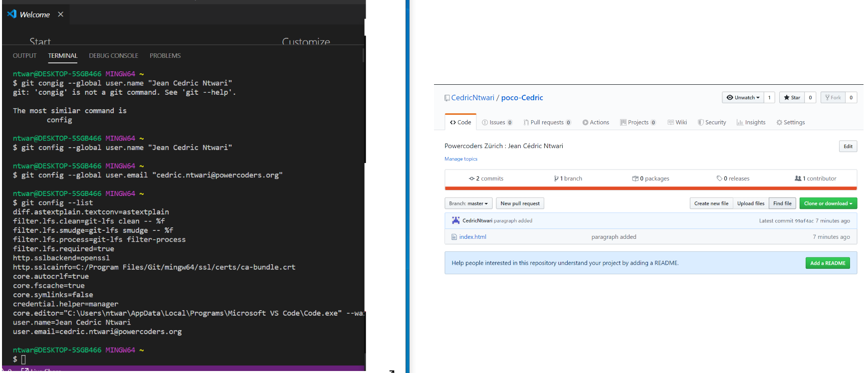The image size is (868, 373).
Task: Open latest commit message 'paragraph added'
Action: (513, 220)
